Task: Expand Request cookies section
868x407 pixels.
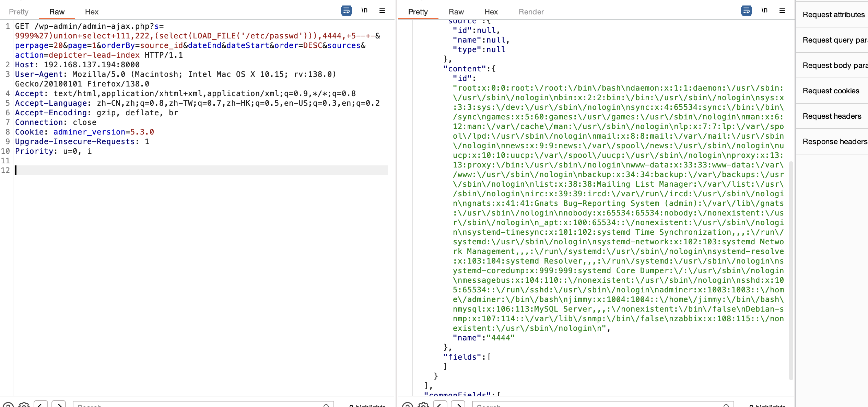Action: pos(831,91)
